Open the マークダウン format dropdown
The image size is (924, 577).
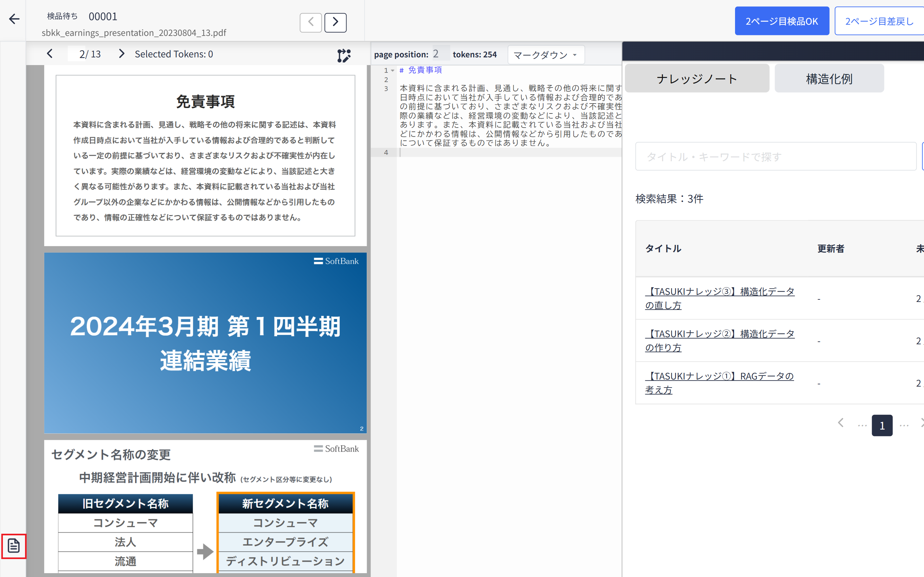[x=546, y=55]
